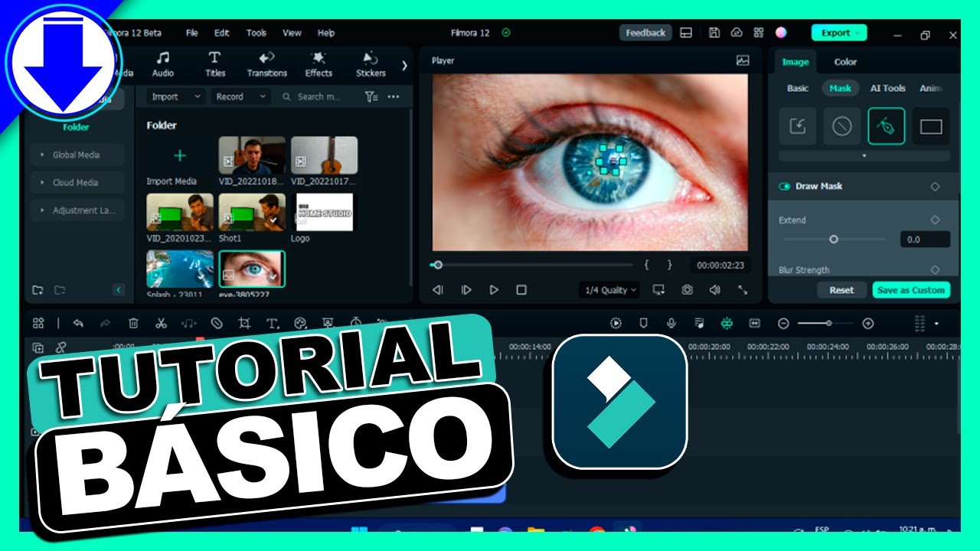
Task: Click the player volume speaker icon
Action: coord(714,290)
